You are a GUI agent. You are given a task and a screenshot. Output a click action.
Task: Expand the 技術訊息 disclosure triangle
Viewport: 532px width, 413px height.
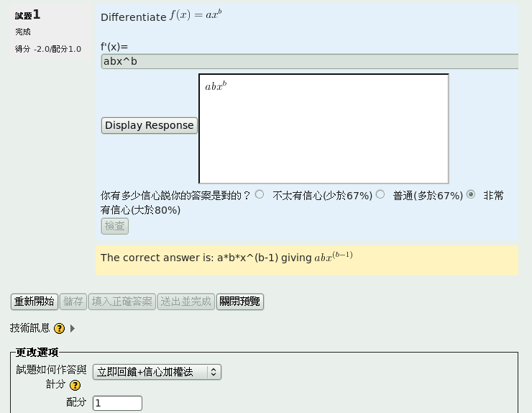(73, 328)
